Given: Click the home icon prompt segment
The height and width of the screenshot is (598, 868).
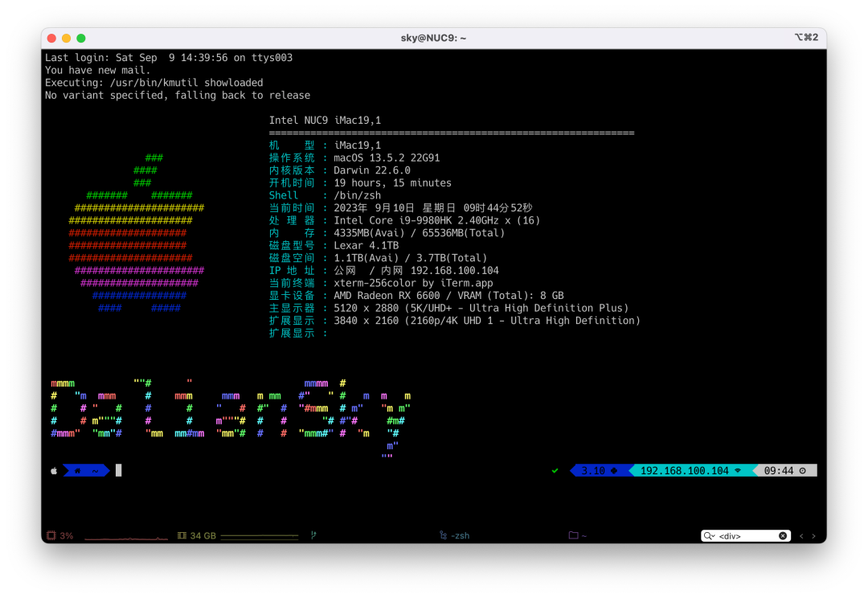Looking at the screenshot, I should [x=78, y=471].
